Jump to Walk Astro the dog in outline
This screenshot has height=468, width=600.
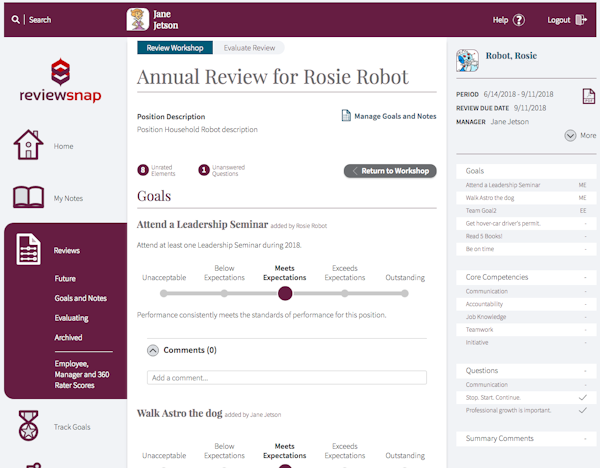526,198
